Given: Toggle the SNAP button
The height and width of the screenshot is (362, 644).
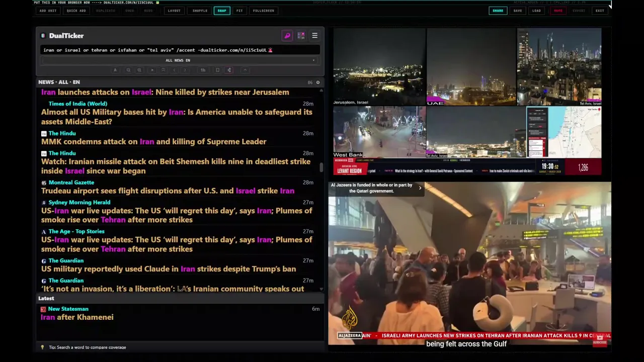Looking at the screenshot, I should tap(222, 11).
